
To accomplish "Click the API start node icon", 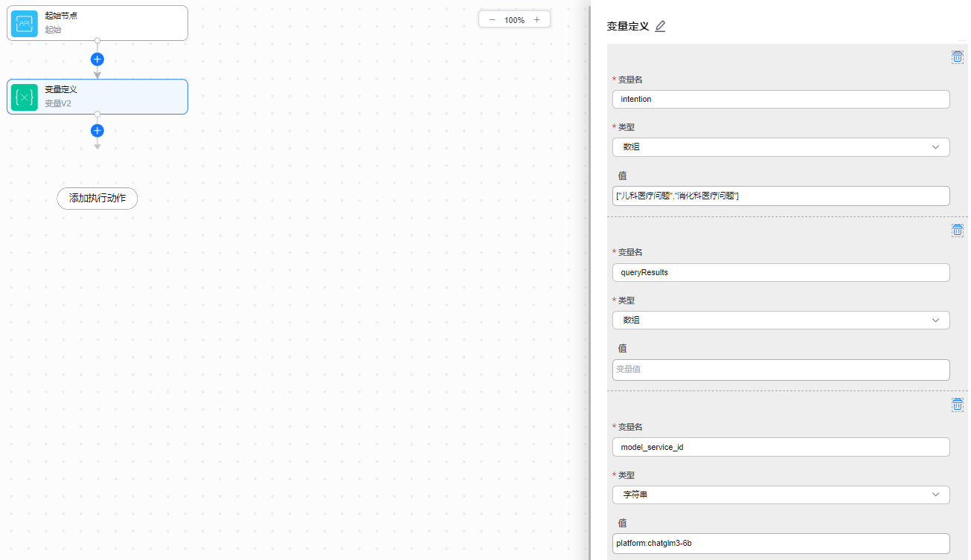I will tap(25, 23).
